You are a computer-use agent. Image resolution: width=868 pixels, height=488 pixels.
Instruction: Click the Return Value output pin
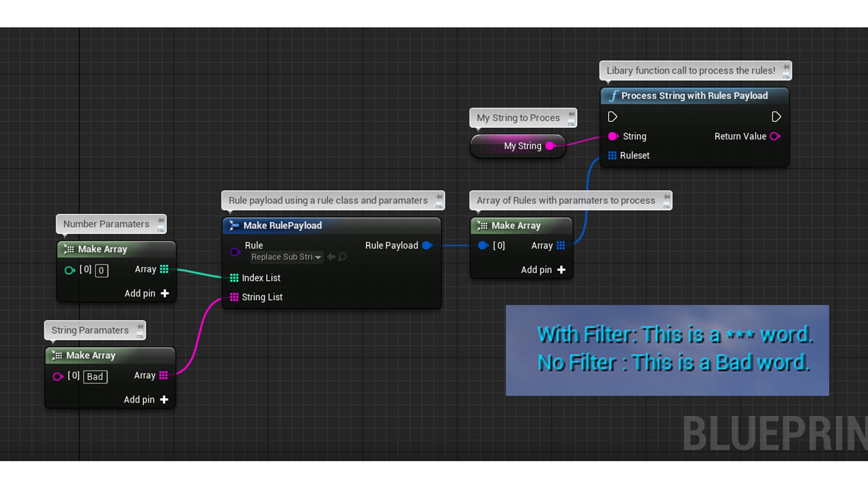(775, 136)
